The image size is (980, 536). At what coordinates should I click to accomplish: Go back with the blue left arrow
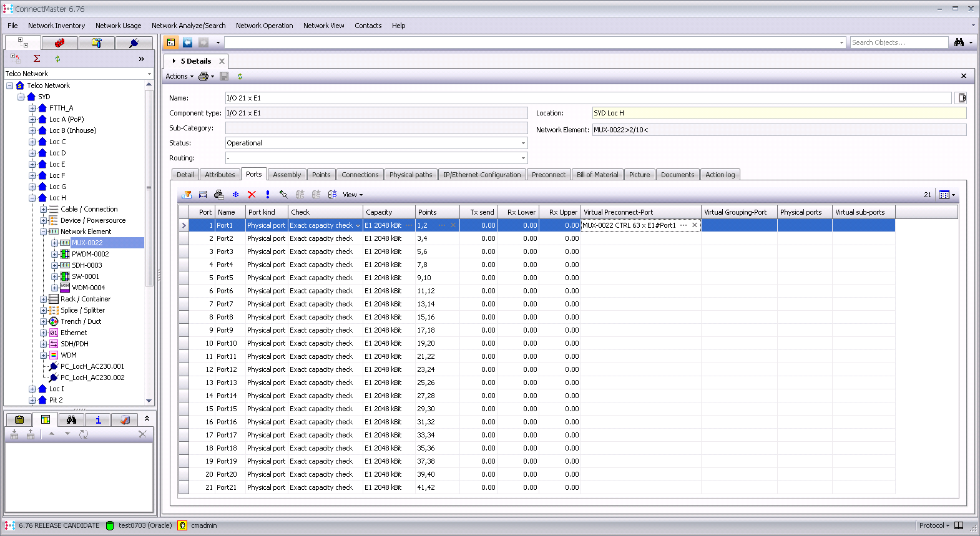pyautogui.click(x=187, y=42)
